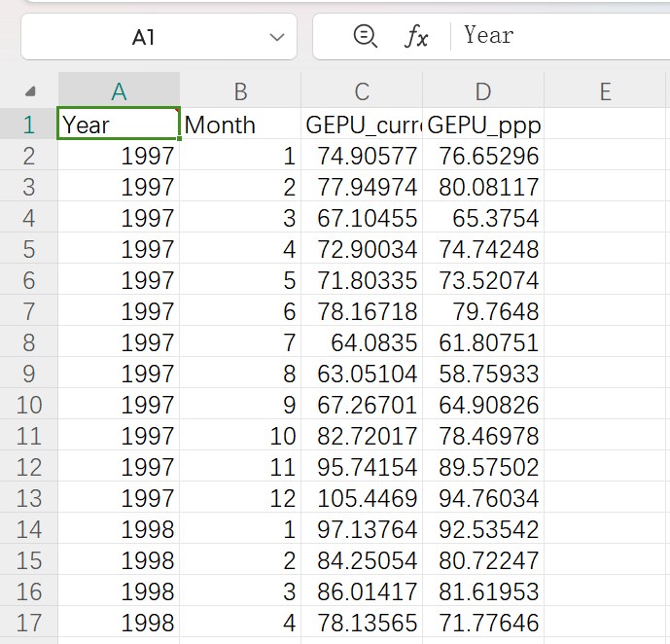Viewport: 670px width, 644px height.
Task: Click the select-all corner triangle
Action: click(x=30, y=91)
